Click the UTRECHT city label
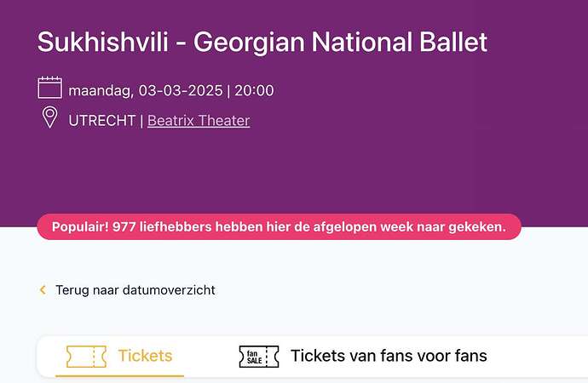 click(102, 121)
